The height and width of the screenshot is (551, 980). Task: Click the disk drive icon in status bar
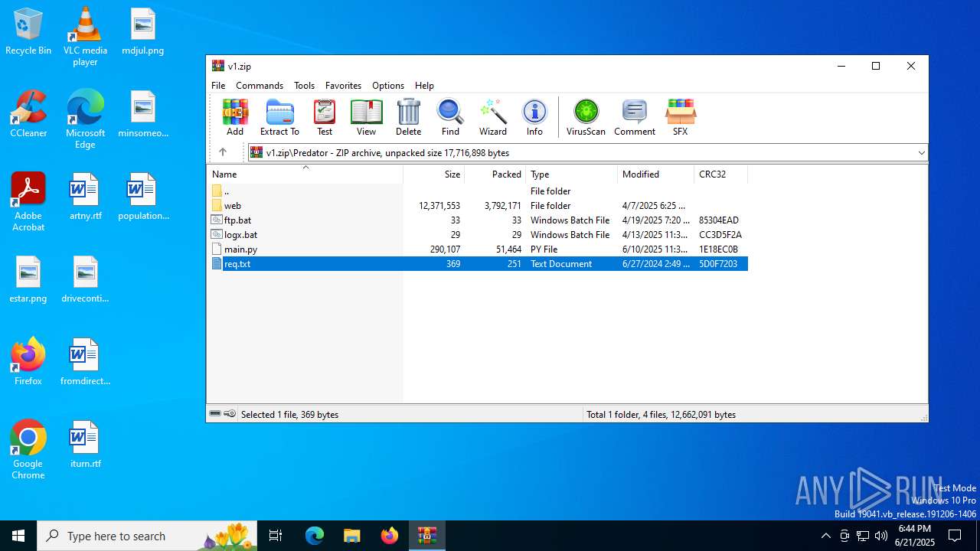click(x=216, y=414)
